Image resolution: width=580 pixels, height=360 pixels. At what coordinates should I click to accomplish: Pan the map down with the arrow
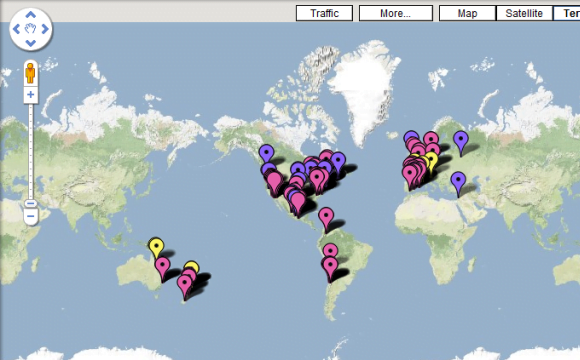coord(31,43)
